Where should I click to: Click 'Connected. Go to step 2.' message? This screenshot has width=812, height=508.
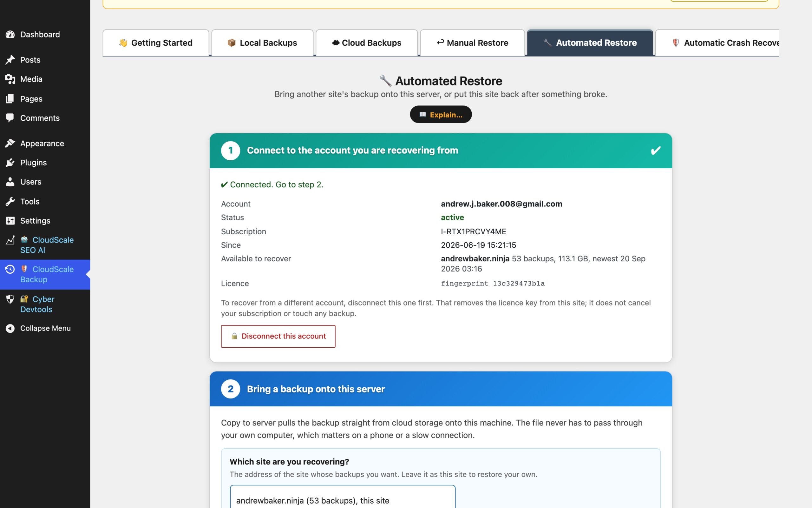[272, 184]
